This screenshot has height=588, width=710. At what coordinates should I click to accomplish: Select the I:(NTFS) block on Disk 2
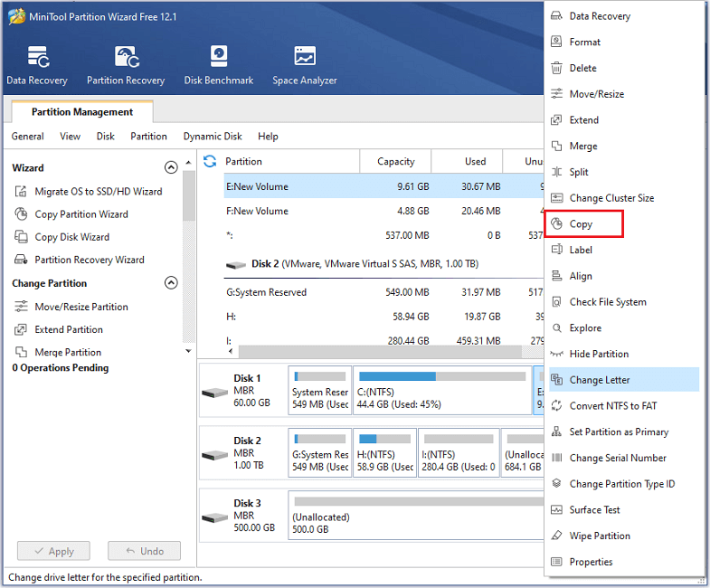coord(459,453)
